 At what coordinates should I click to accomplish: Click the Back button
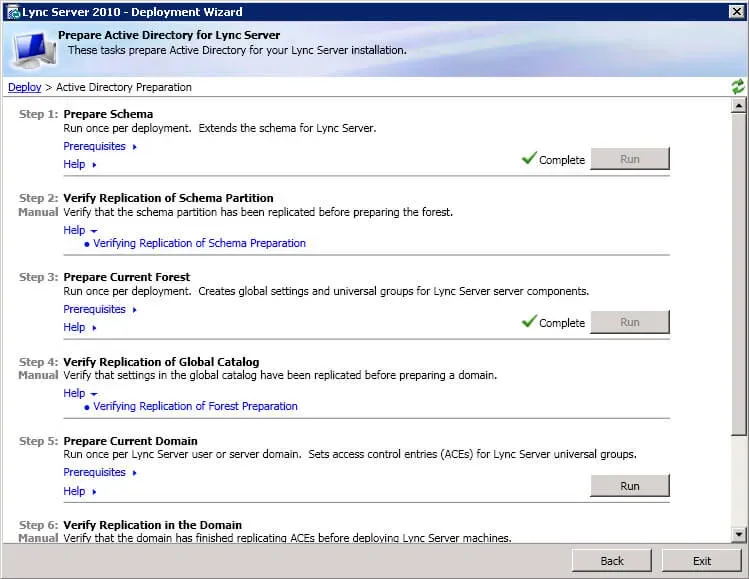pyautogui.click(x=611, y=561)
